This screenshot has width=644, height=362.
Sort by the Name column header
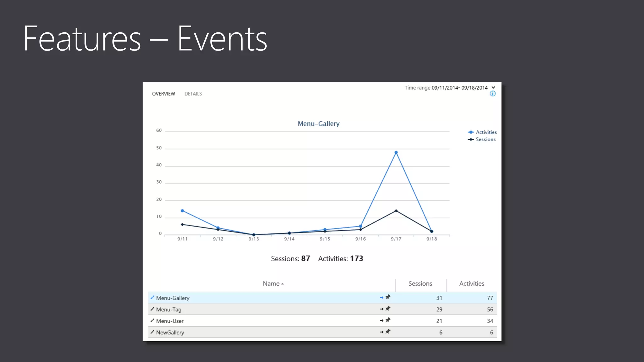(273, 283)
